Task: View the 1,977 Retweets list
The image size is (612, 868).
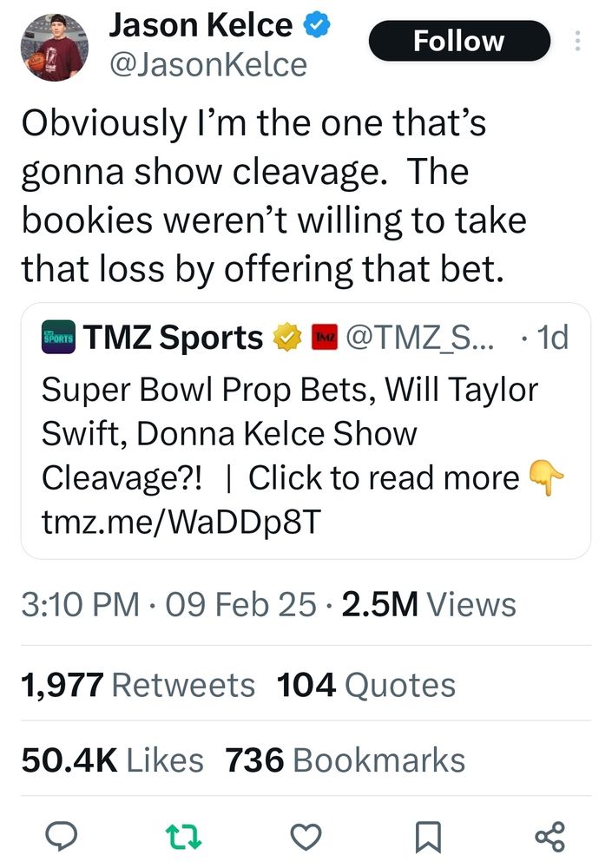Action: 137,685
